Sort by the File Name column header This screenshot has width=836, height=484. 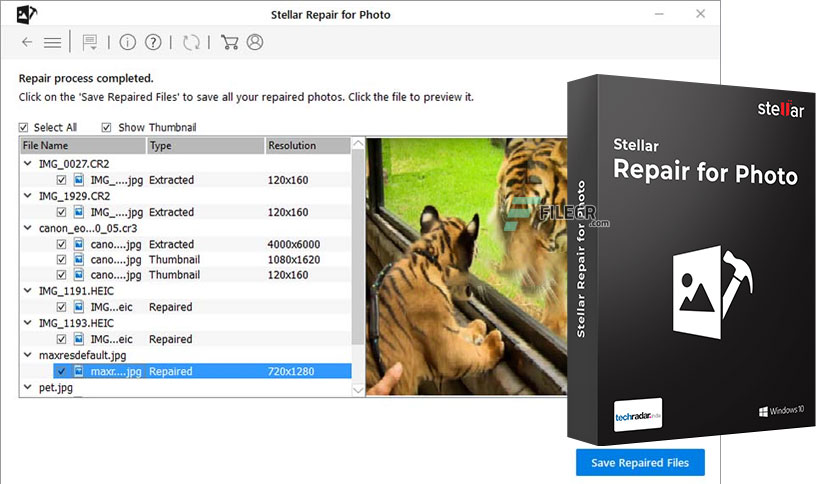[83, 146]
